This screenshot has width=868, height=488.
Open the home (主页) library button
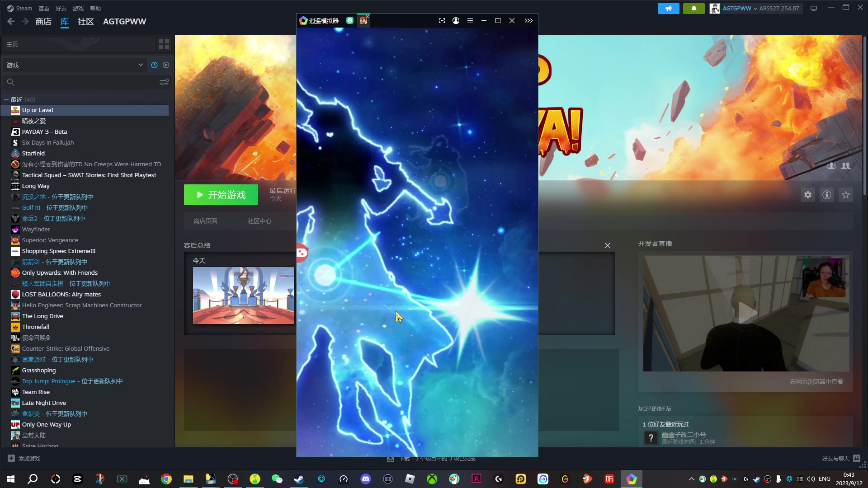click(79, 44)
